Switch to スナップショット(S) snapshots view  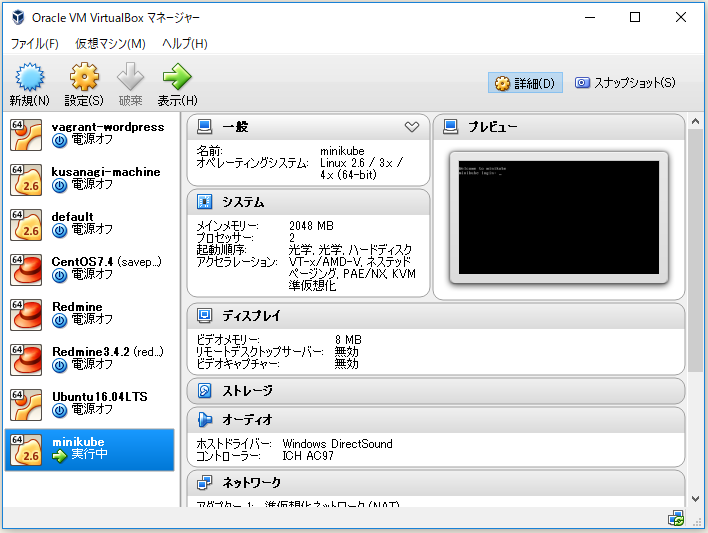[x=625, y=83]
